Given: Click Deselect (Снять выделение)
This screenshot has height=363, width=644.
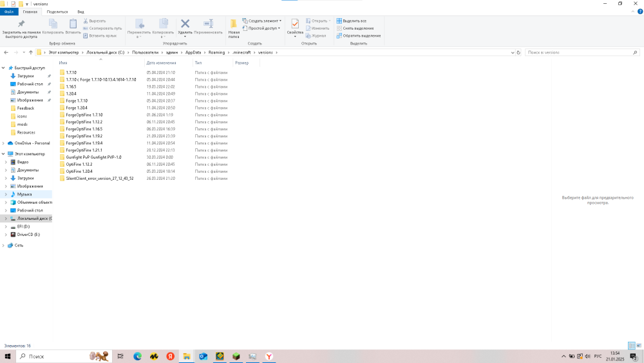Looking at the screenshot, I should (355, 28).
